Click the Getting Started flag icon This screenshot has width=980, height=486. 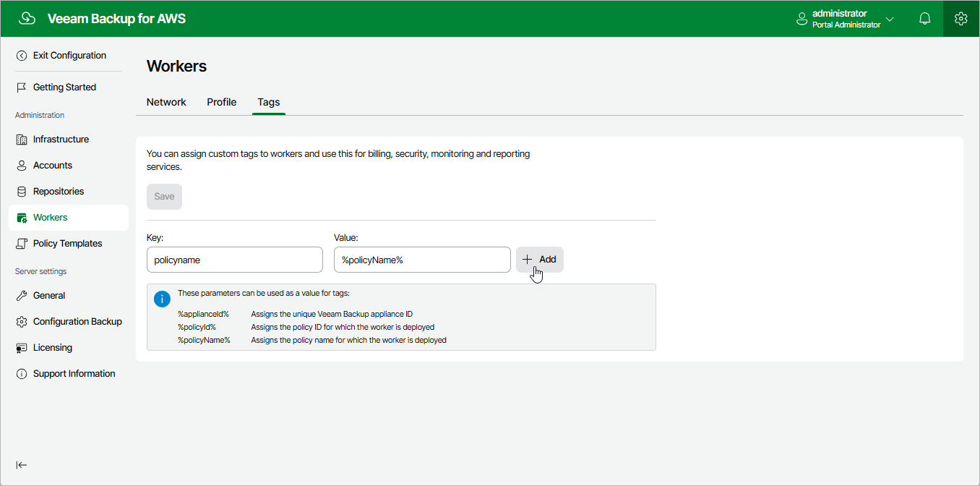[22, 88]
